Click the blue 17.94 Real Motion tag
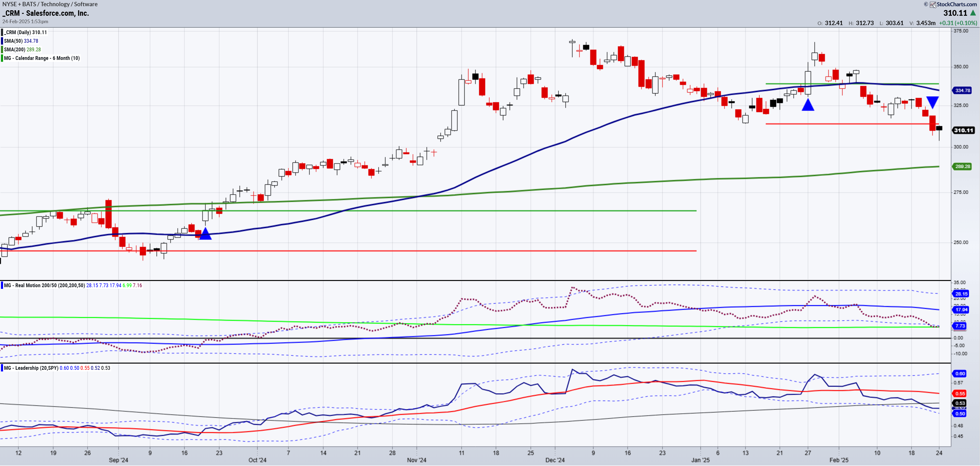This screenshot has width=980, height=466. coord(961,310)
